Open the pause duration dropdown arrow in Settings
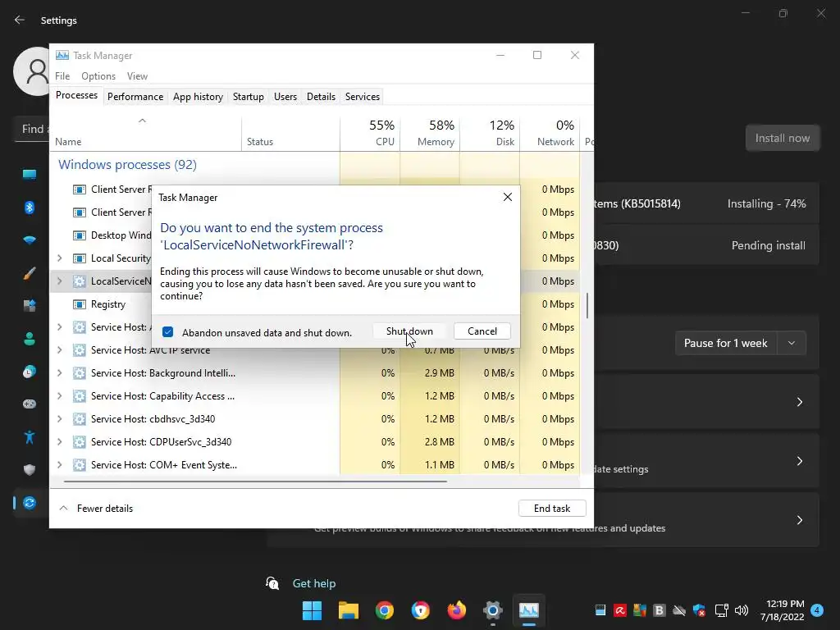Screen dimensions: 840x630 (x=792, y=343)
